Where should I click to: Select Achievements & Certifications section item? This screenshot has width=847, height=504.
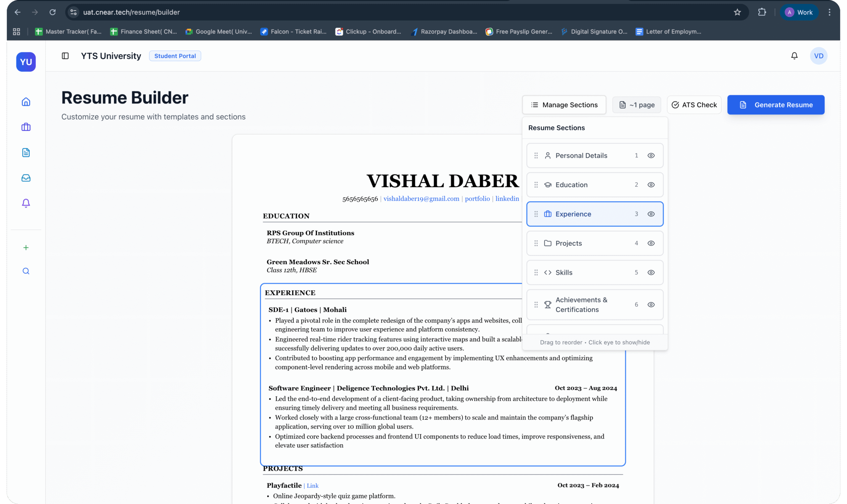(x=581, y=305)
